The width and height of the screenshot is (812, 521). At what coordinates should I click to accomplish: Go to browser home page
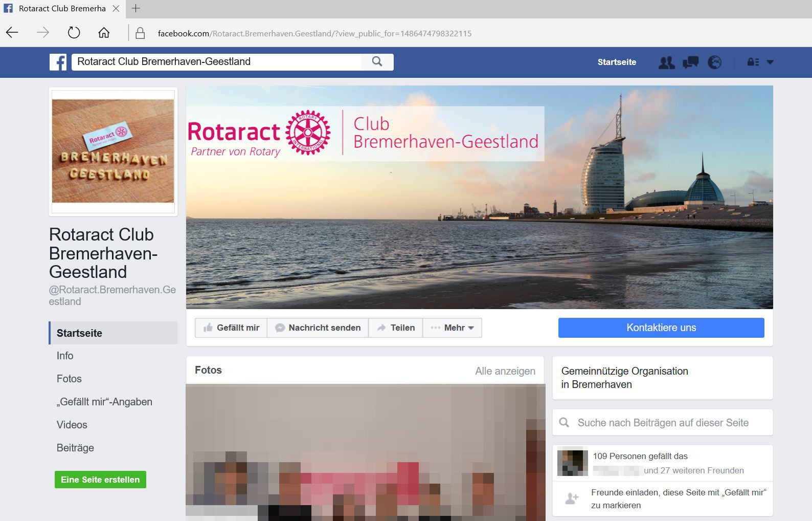[104, 33]
